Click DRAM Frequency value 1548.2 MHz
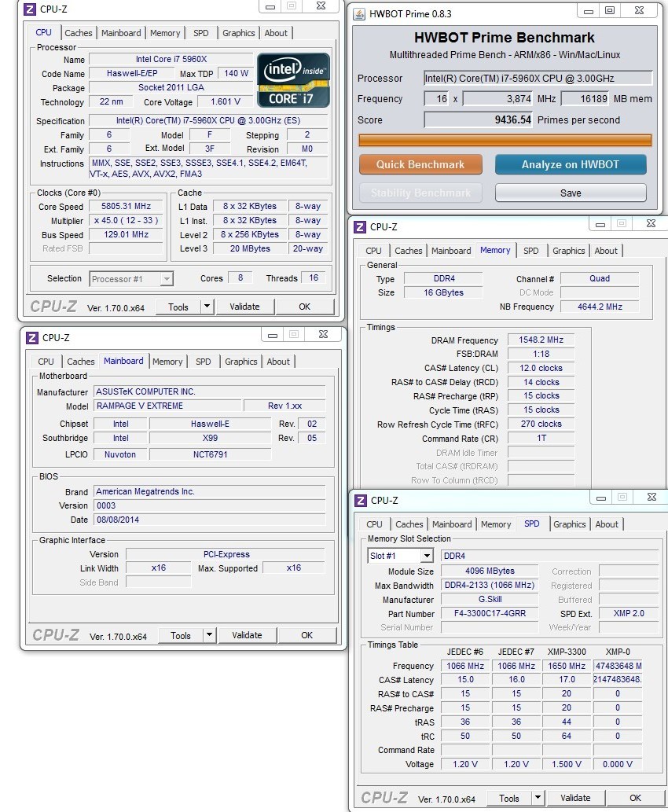 [541, 340]
